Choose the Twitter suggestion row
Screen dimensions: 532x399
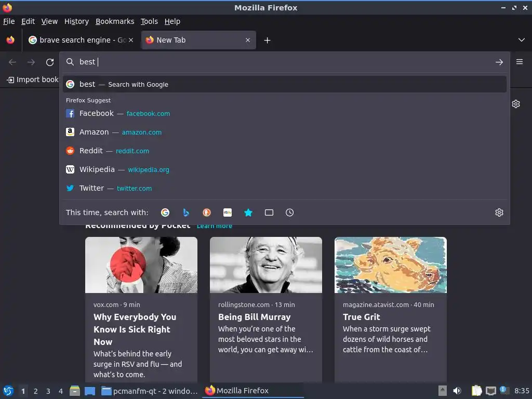[x=284, y=188]
